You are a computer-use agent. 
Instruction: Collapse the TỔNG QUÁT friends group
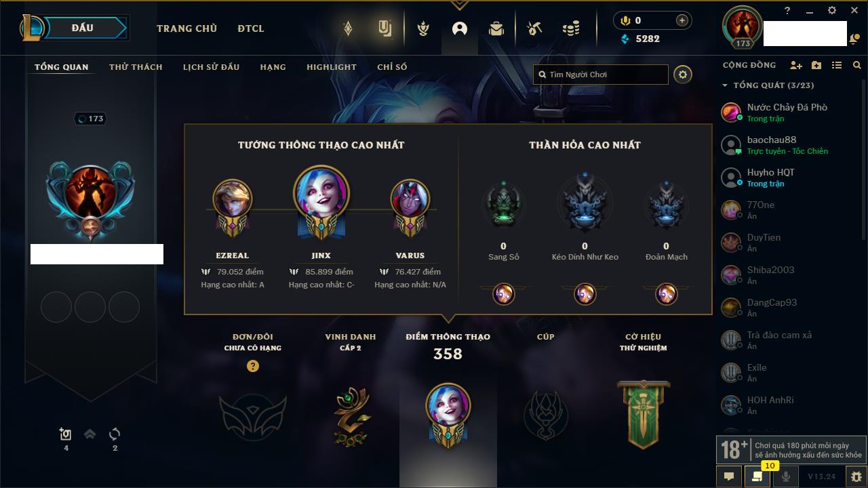725,85
